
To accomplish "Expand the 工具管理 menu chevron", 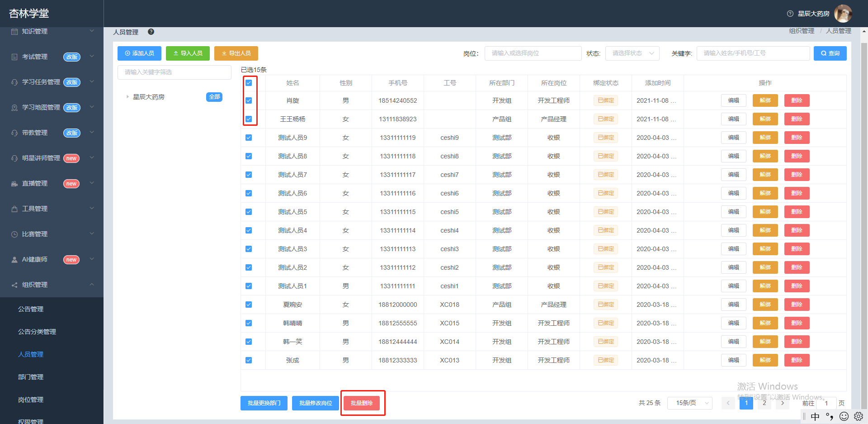I will [x=92, y=209].
